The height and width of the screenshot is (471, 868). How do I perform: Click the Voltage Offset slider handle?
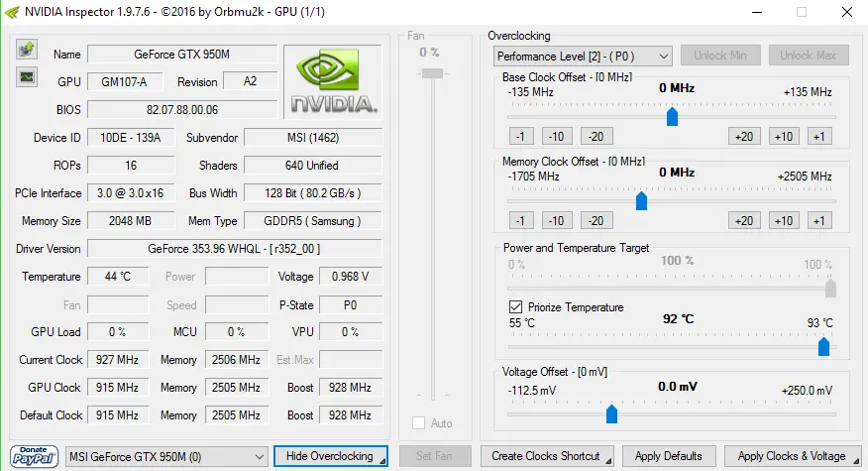(x=611, y=413)
